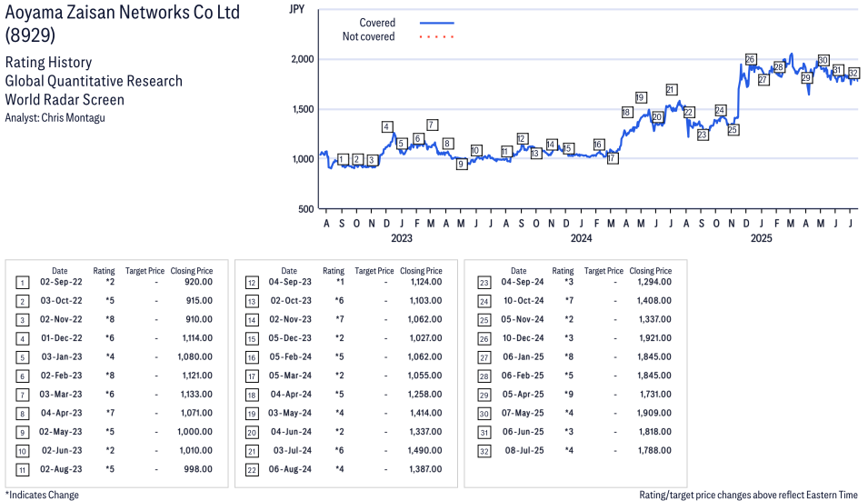Screen dimensions: 868x501
Task: Click the *8 rating for 02-Nov-22
Action: (110, 319)
